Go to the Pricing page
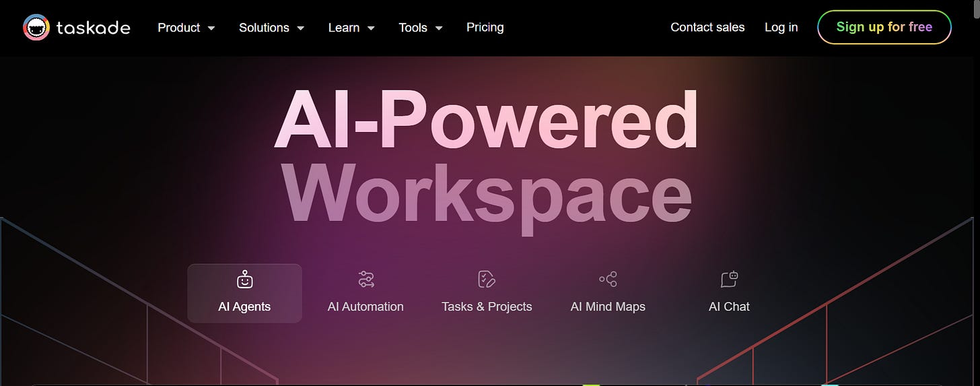The height and width of the screenshot is (386, 980). (485, 28)
